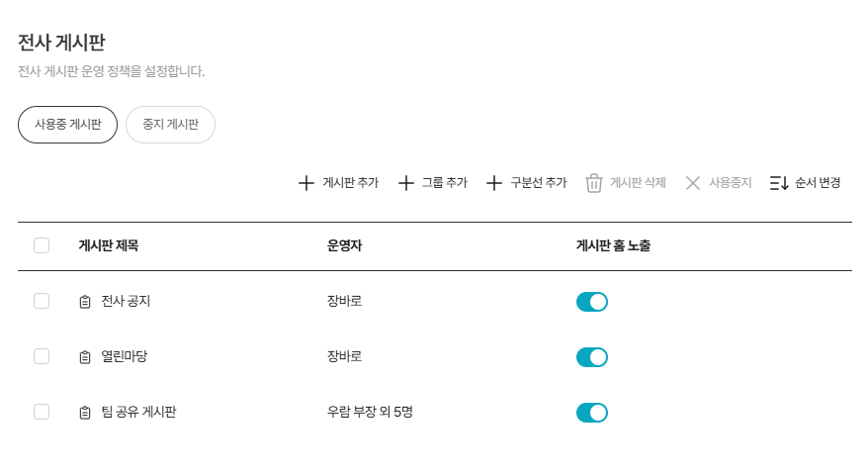Screen dimensions: 868x476
Task: Select the 열린마당 row checkbox
Action: click(42, 356)
